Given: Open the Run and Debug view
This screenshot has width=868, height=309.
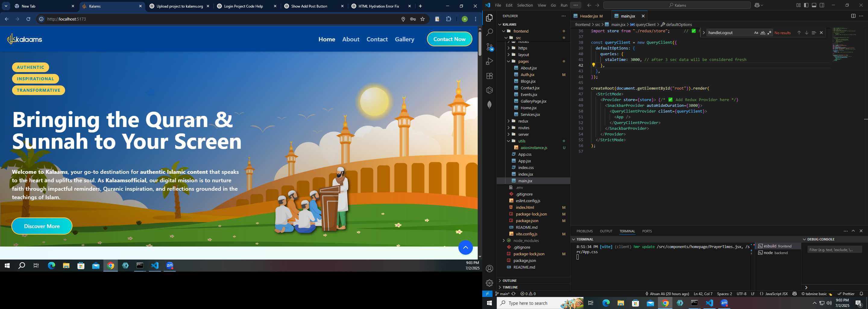Looking at the screenshot, I should (x=489, y=61).
